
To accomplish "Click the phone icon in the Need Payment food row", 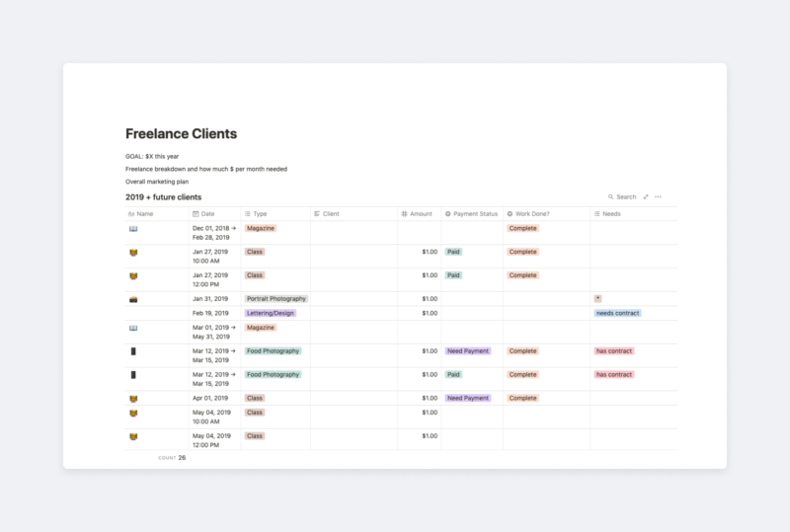I will [133, 351].
